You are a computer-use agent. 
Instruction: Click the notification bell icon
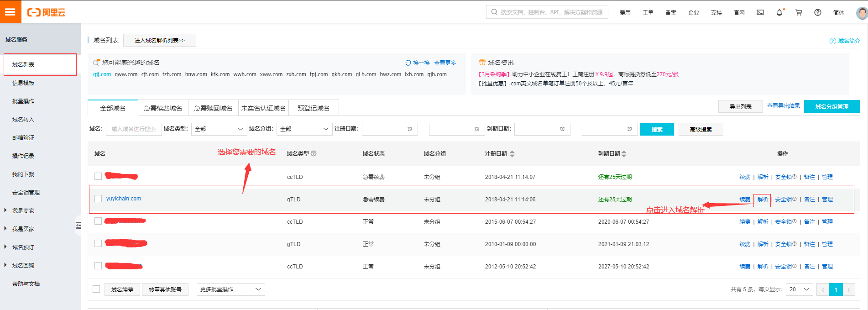point(779,12)
